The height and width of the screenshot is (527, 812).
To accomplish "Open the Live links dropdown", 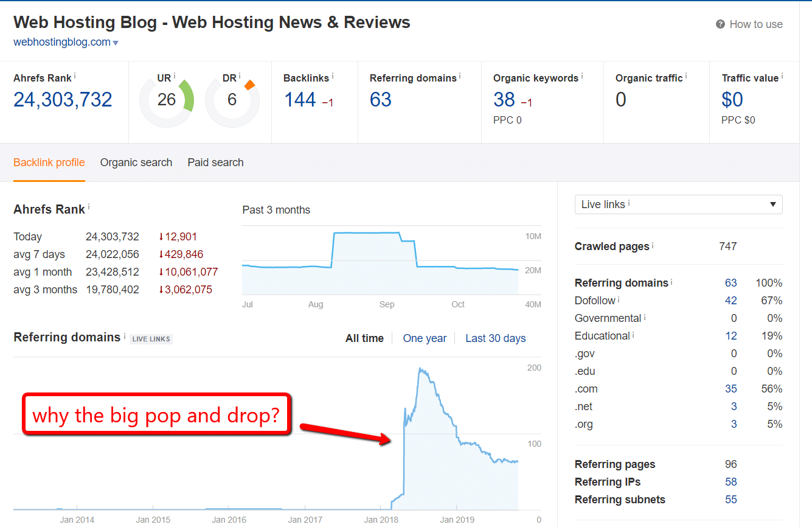I will tap(678, 204).
